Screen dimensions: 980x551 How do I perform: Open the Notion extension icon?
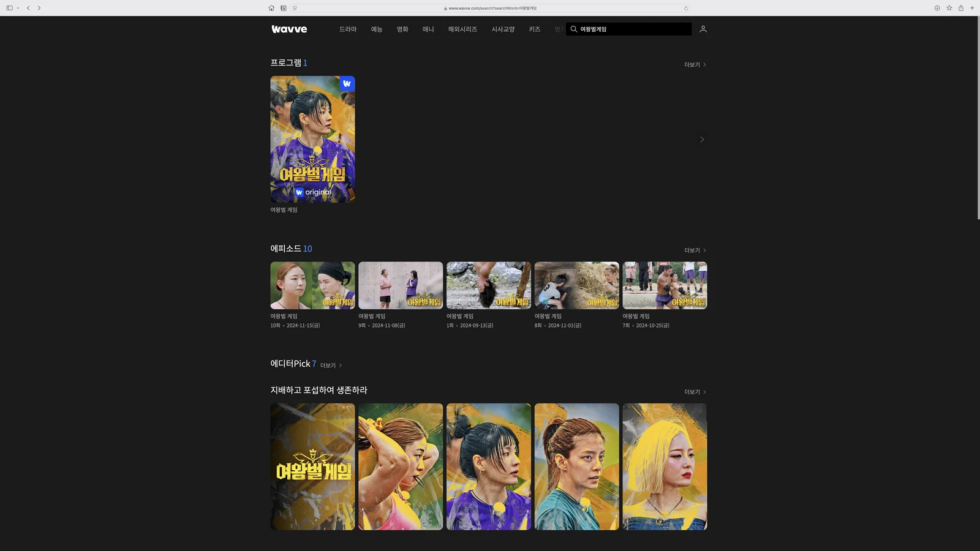click(284, 8)
